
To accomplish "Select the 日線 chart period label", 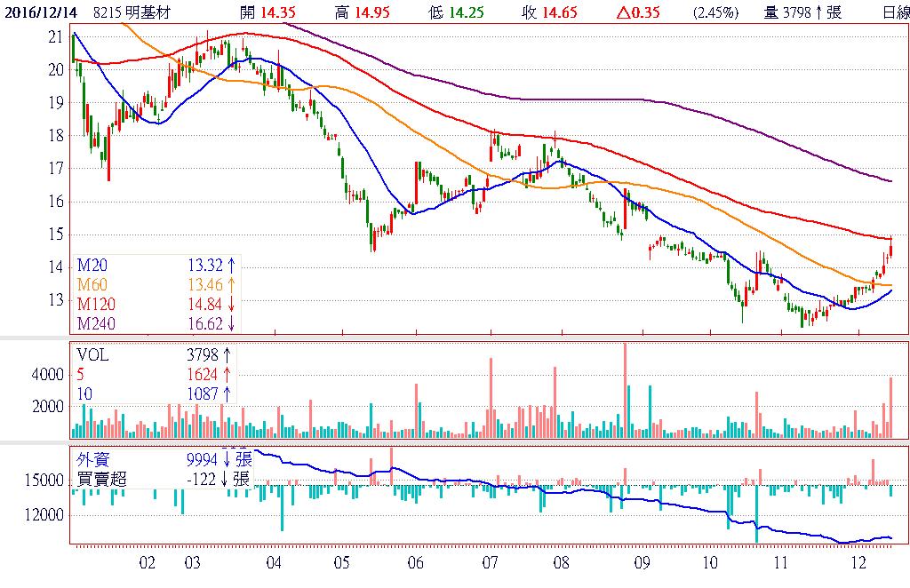I will pyautogui.click(x=895, y=12).
